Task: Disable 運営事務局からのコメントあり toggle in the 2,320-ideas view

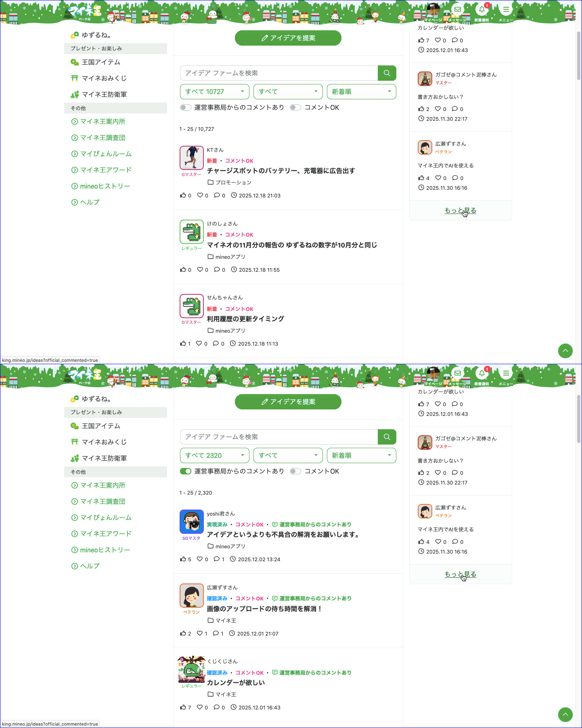Action: click(186, 471)
